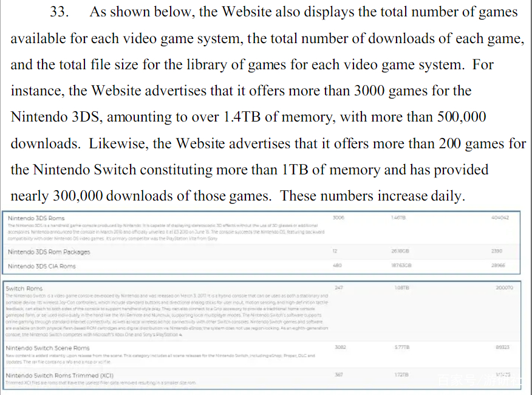Select the '5.77TB' Scene Roms size
The height and width of the screenshot is (395, 532).
point(402,347)
